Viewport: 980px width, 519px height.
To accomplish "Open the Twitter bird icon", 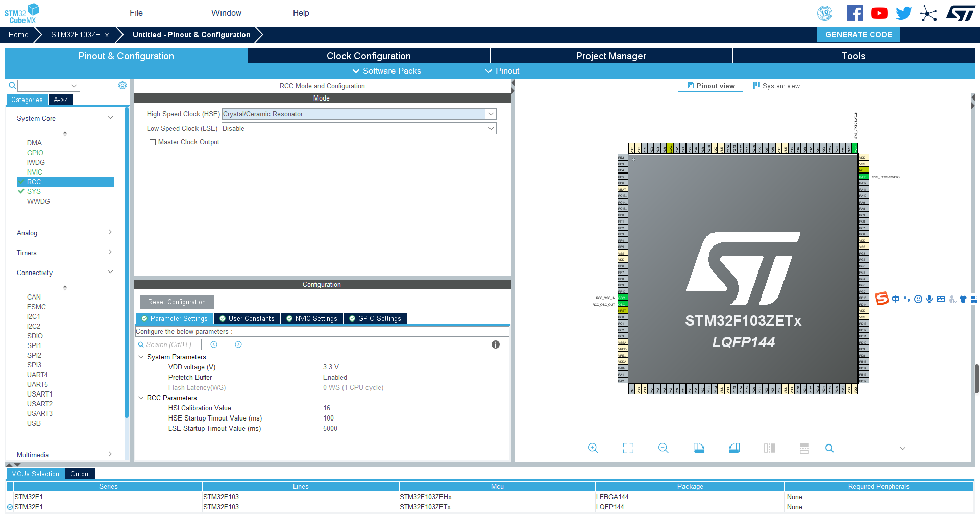I will [x=903, y=13].
